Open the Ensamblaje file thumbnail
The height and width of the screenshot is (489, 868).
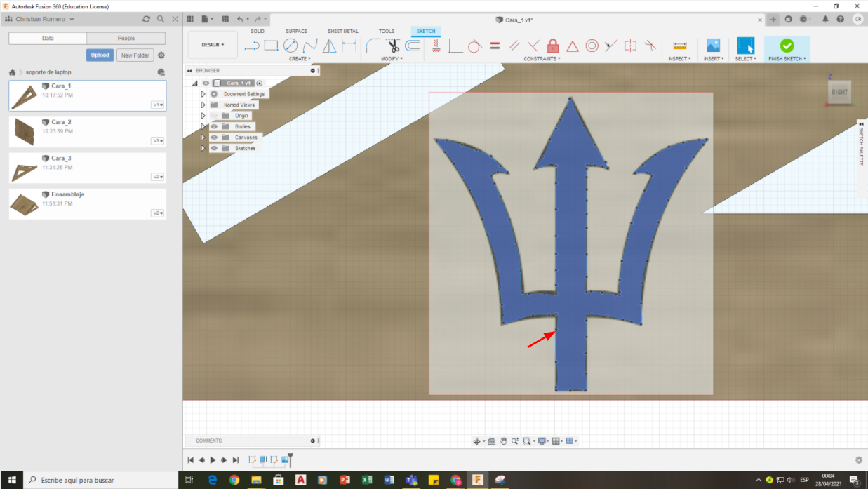pos(24,203)
